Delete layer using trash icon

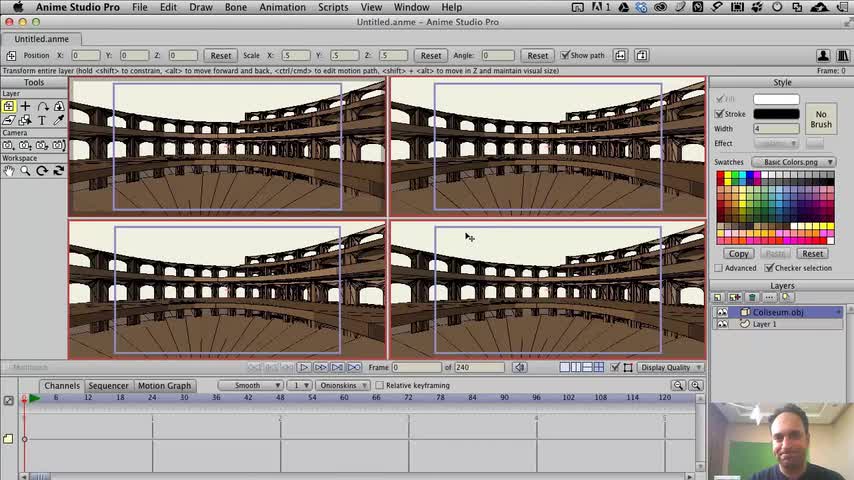pos(752,298)
